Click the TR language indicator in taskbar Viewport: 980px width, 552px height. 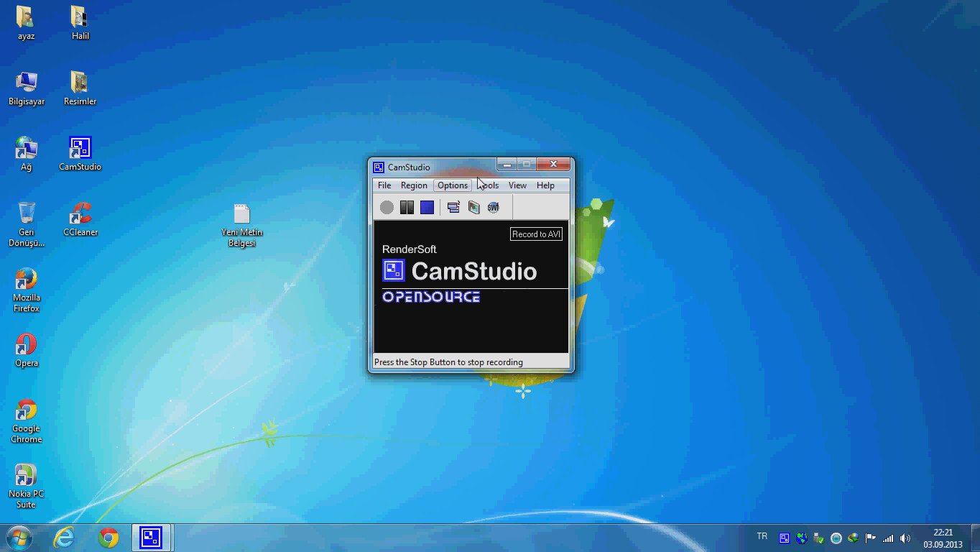[x=762, y=536]
